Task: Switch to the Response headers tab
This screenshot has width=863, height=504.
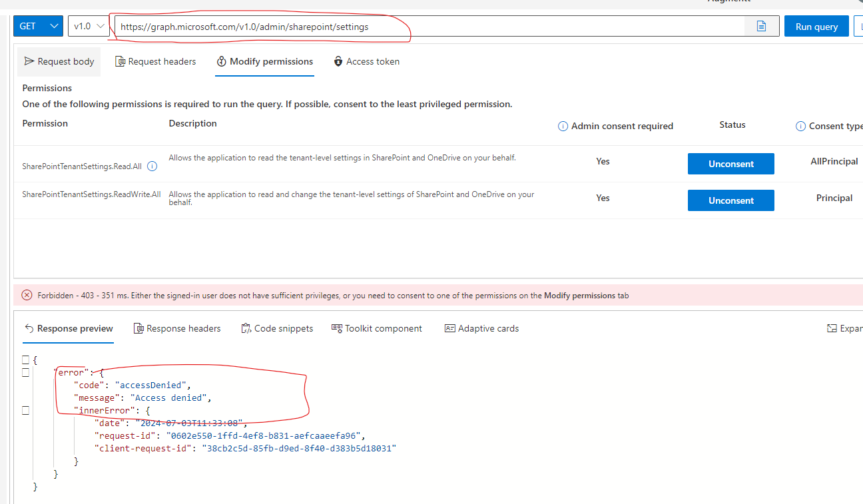Action: tap(177, 328)
